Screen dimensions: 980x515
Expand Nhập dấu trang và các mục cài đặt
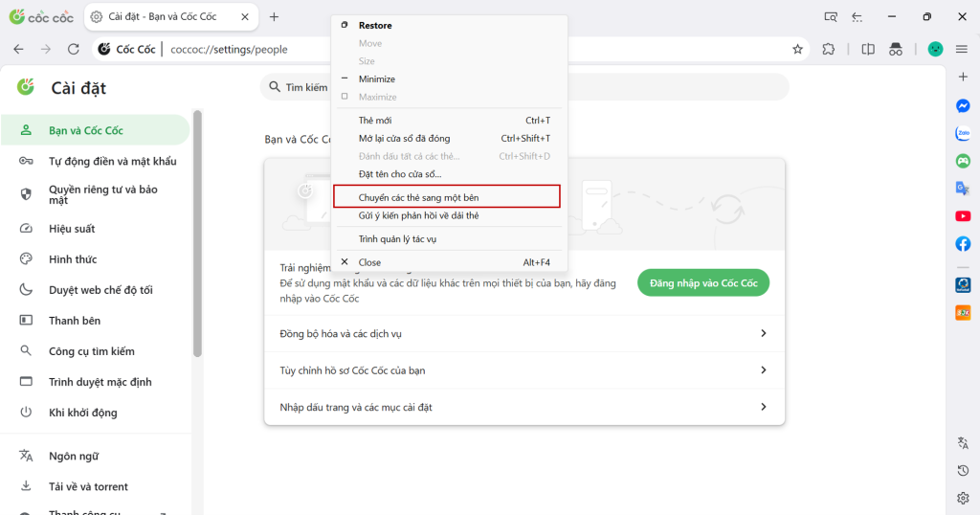pos(524,407)
